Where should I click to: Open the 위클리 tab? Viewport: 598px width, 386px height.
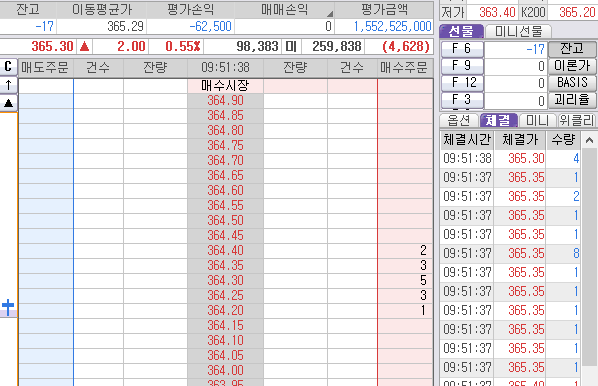pyautogui.click(x=576, y=121)
